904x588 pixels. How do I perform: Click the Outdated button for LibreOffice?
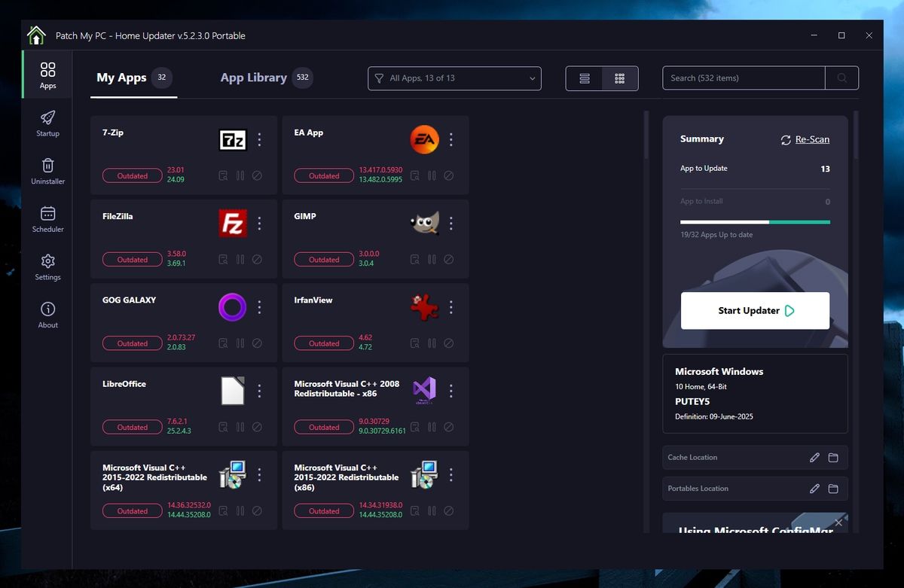pyautogui.click(x=133, y=427)
